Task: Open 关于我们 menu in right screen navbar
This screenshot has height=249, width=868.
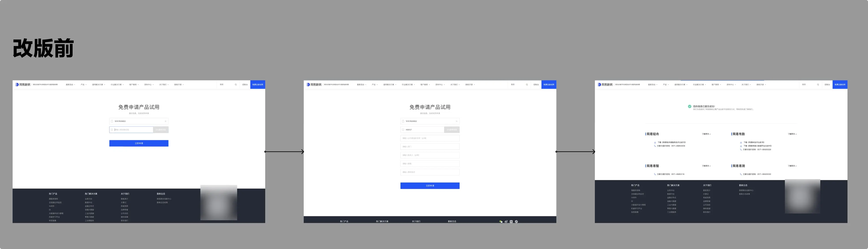Action: (x=746, y=85)
